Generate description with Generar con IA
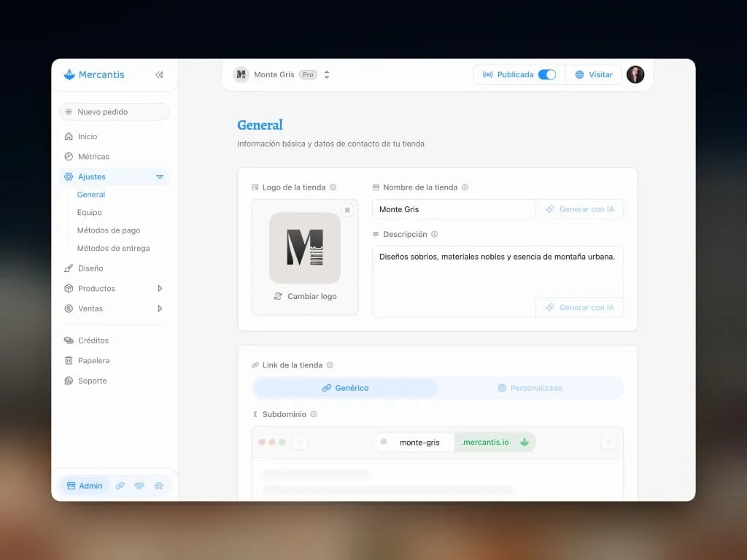Viewport: 747px width, 560px height. click(580, 308)
